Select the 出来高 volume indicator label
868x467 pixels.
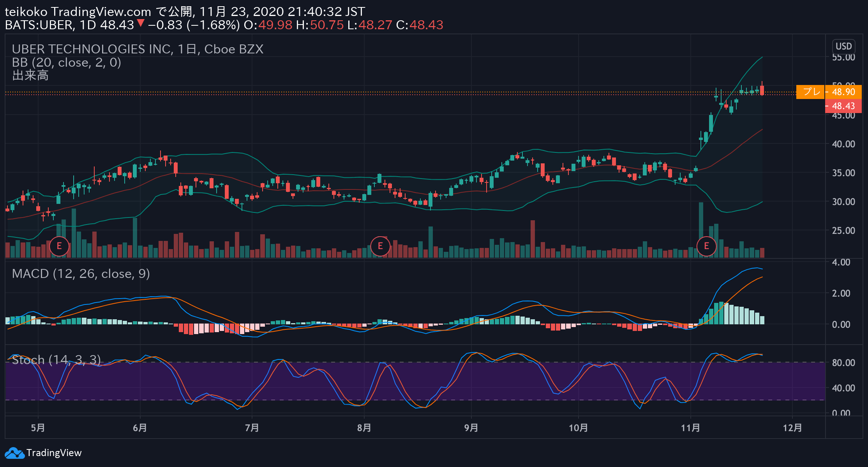point(30,75)
